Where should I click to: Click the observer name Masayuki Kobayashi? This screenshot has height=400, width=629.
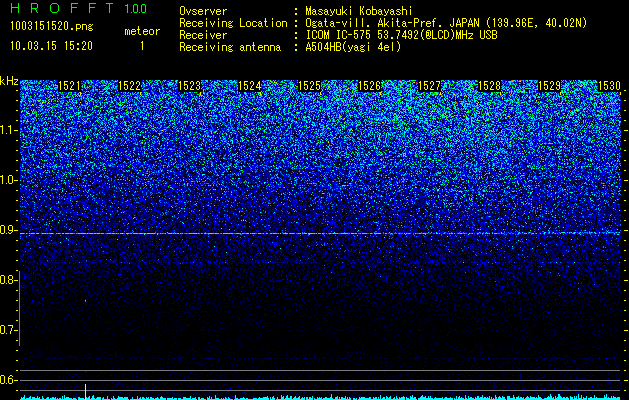tap(358, 11)
